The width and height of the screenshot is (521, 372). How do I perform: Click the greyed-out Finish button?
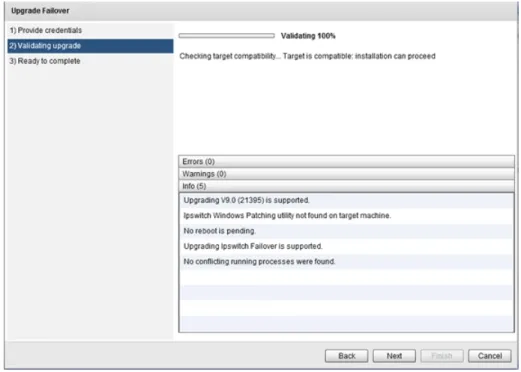[442, 356]
